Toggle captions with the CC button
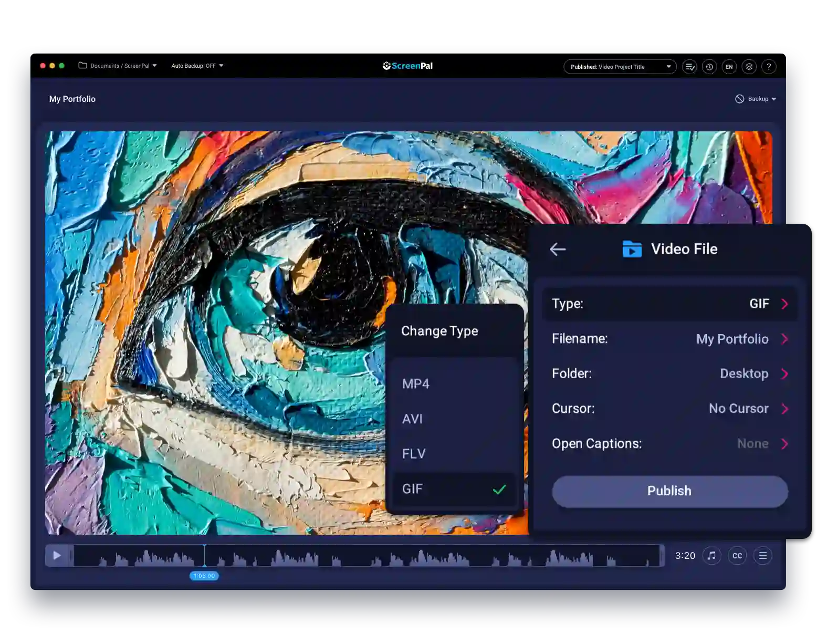 tap(737, 555)
